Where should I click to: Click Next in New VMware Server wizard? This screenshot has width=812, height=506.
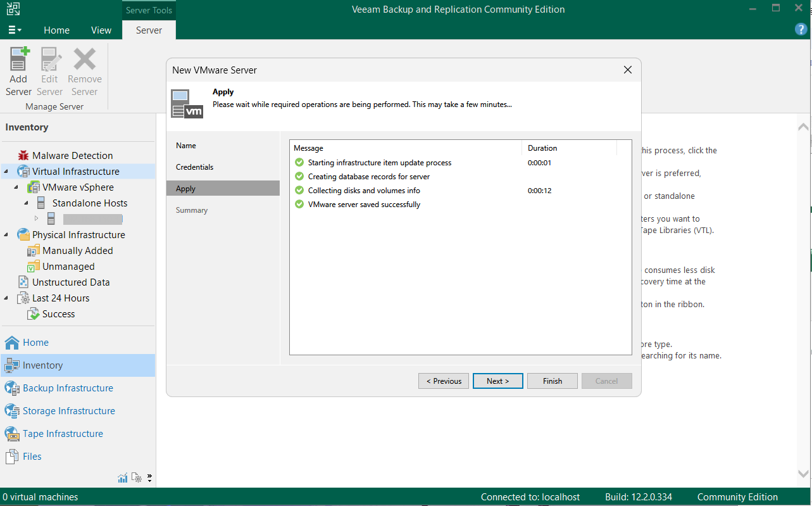(498, 381)
